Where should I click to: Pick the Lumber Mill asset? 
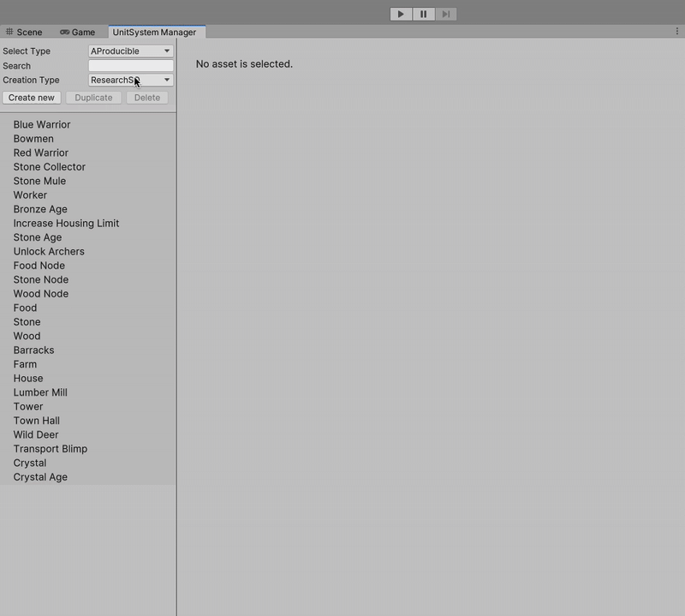click(x=40, y=392)
